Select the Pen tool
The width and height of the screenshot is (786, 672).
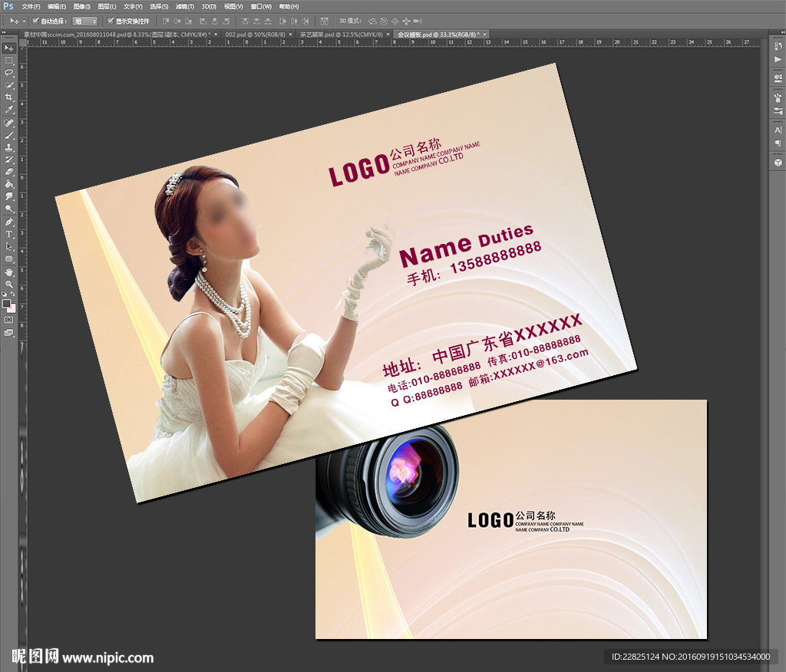pyautogui.click(x=9, y=222)
